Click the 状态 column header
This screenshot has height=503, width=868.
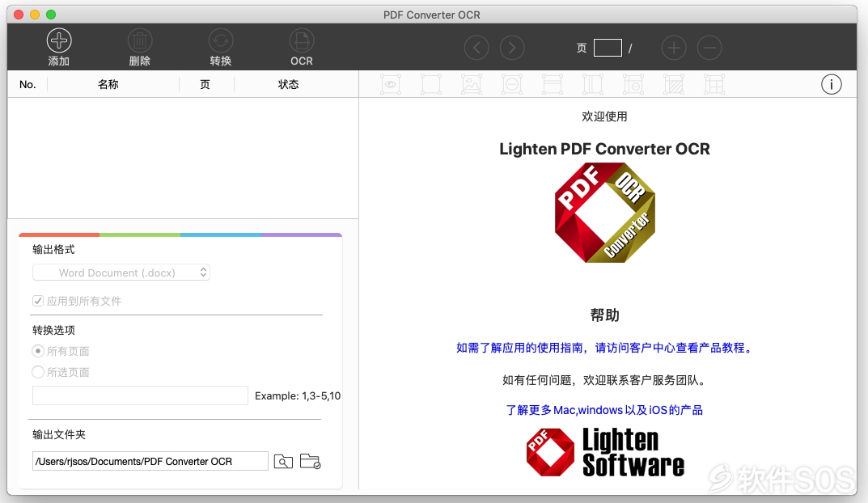click(x=289, y=84)
